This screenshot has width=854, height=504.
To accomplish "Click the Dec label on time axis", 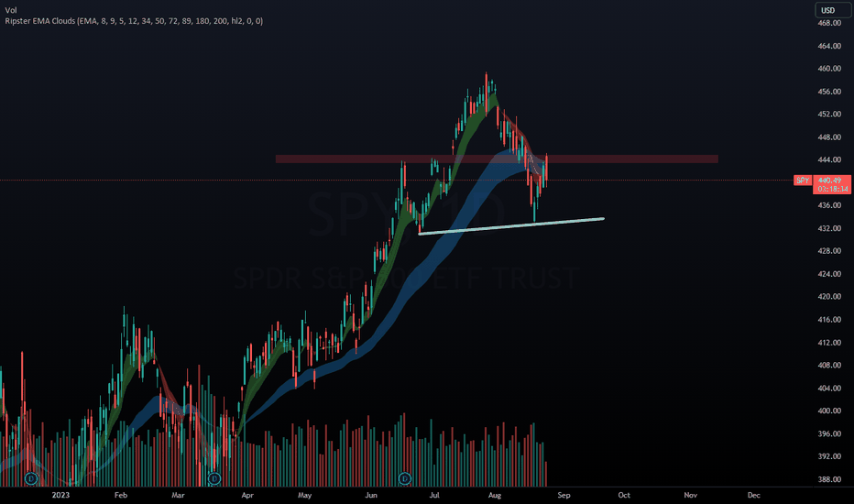I will tap(754, 495).
